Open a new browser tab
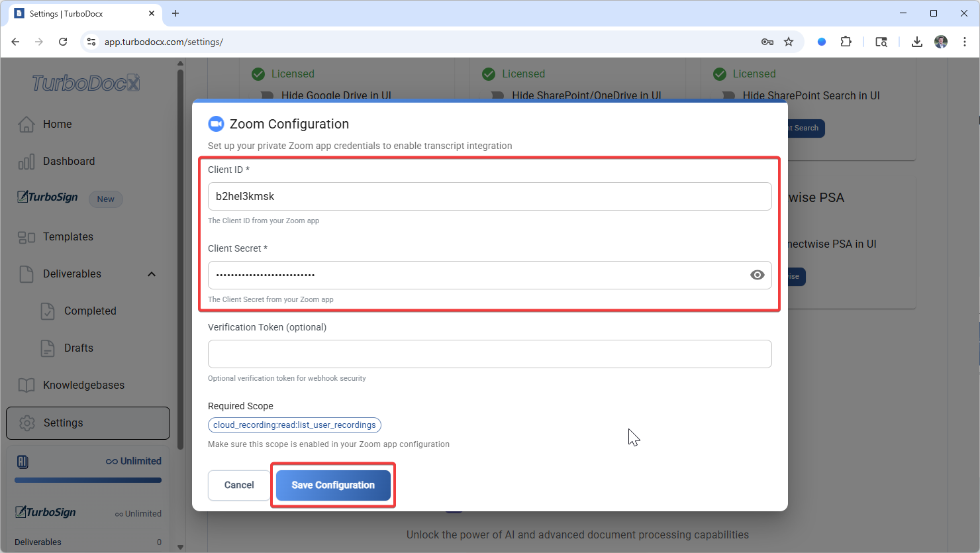The image size is (980, 553). tap(175, 13)
